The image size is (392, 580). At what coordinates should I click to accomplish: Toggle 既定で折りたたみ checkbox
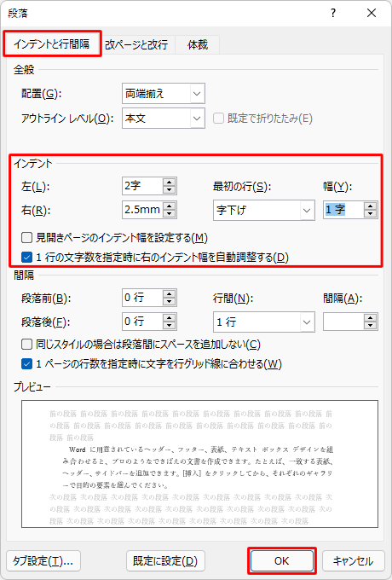[x=218, y=119]
